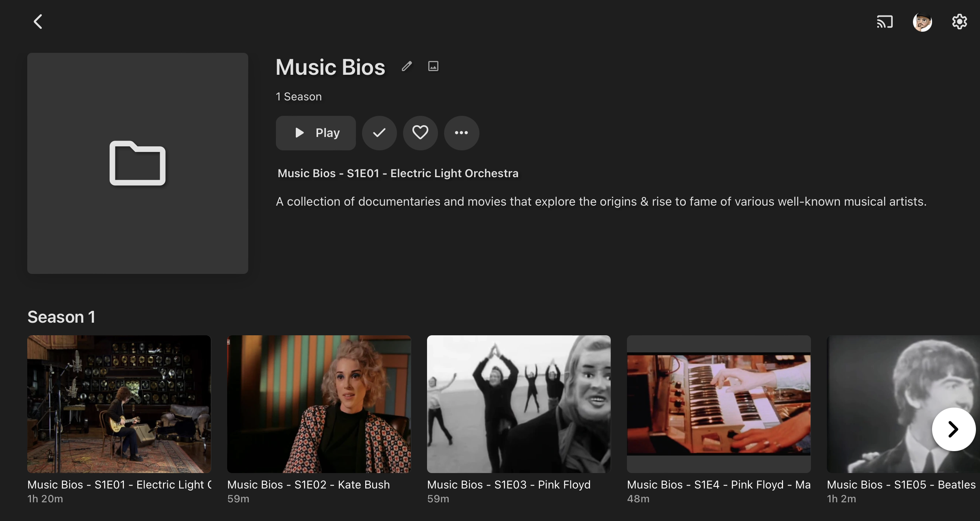The image size is (980, 521).
Task: Open the S1E4 Pink Floyd keyboard thumbnail
Action: [719, 404]
